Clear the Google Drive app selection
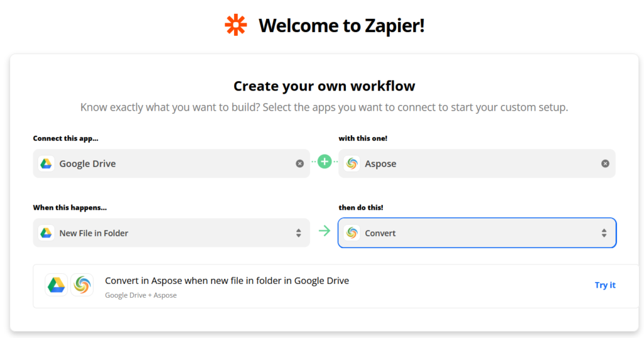 [x=299, y=164]
